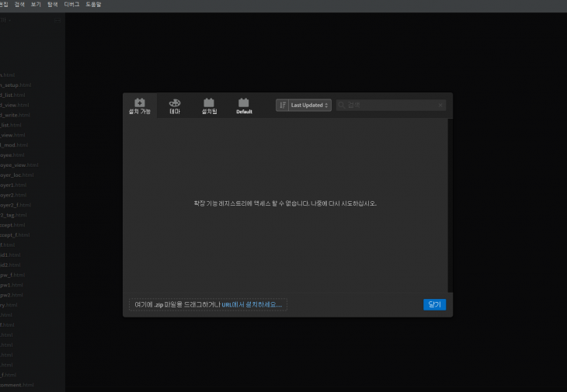Open the 도움말 (Help) menu
567x392 pixels.
tap(93, 5)
